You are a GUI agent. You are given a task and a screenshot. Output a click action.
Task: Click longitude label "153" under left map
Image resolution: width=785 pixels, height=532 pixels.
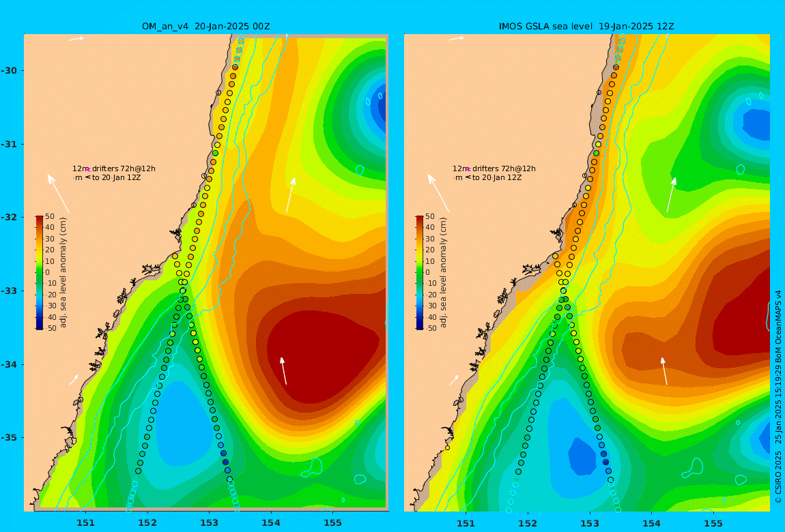[x=210, y=523]
